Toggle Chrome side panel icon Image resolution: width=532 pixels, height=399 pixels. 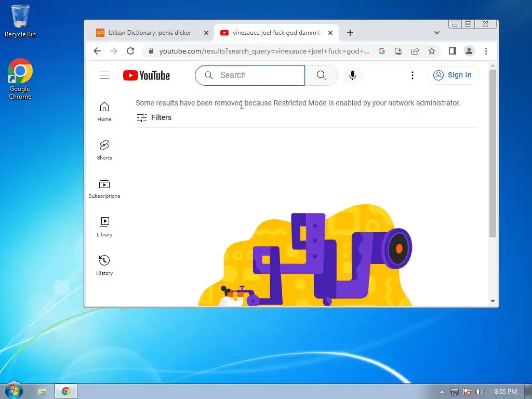click(x=453, y=51)
